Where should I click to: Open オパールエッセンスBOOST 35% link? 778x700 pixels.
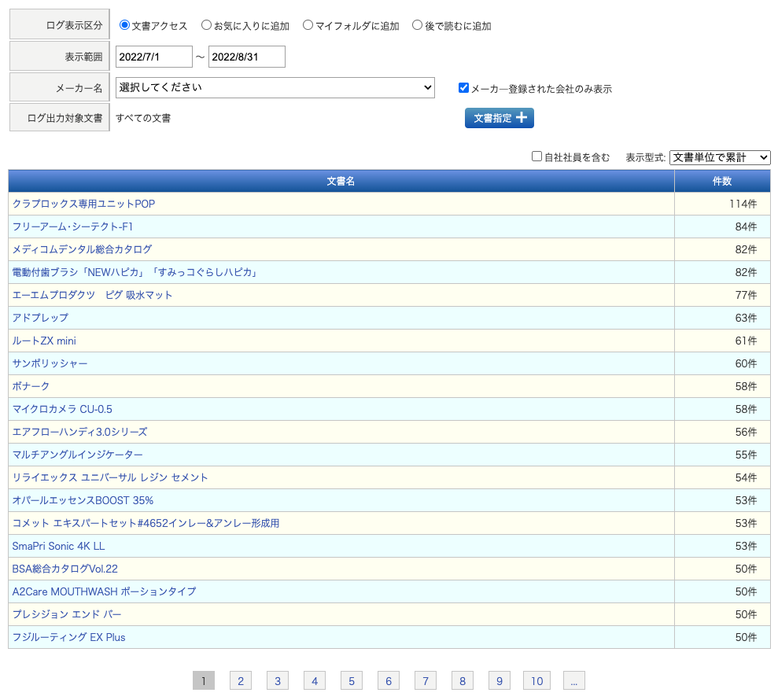(x=83, y=500)
